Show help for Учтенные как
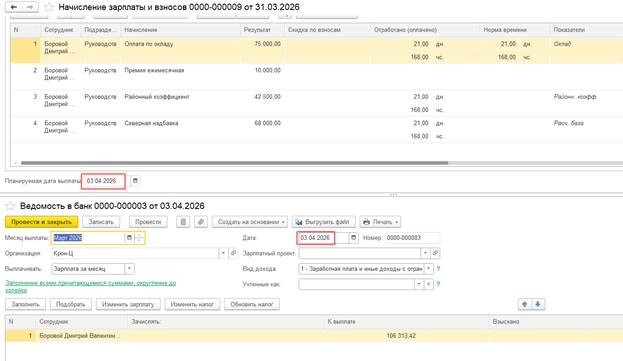Screen dimensions: 623x361 [438, 284]
